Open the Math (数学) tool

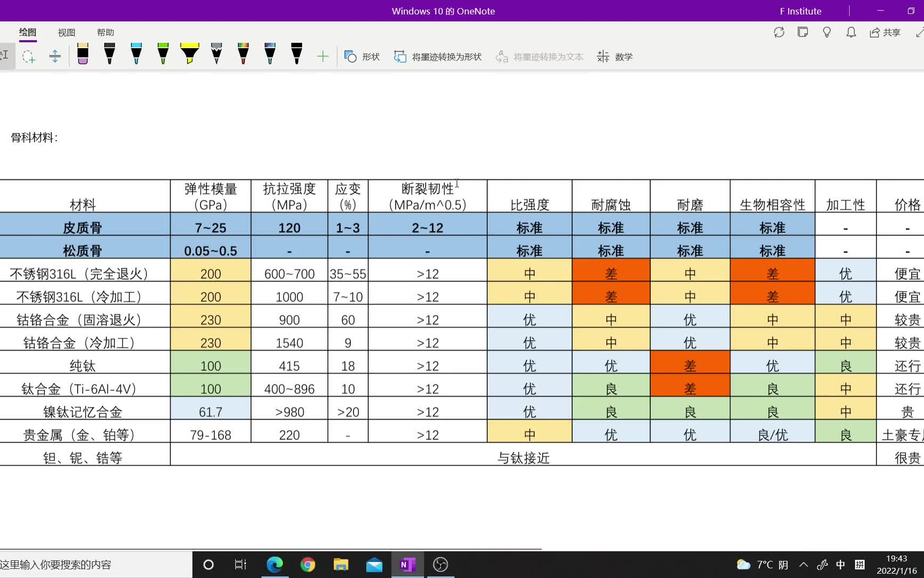(x=615, y=57)
